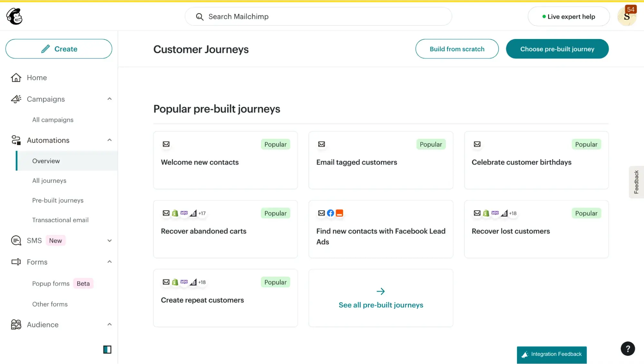Image resolution: width=644 pixels, height=364 pixels.
Task: Click the Build from scratch button
Action: point(457,49)
